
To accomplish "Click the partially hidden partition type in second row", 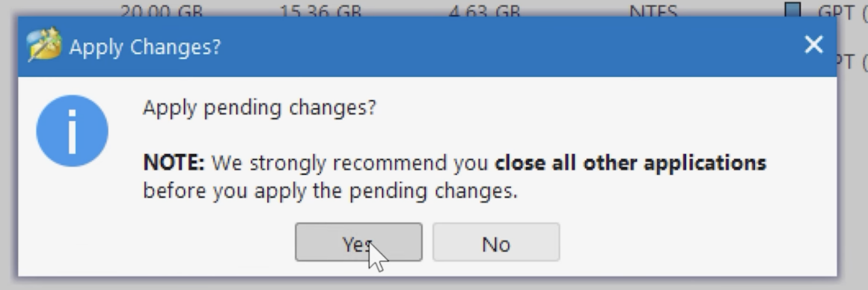I will pyautogui.click(x=852, y=61).
